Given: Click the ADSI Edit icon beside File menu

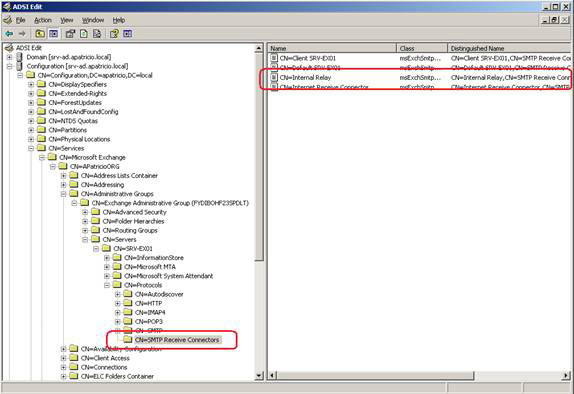Looking at the screenshot, I should (8, 20).
